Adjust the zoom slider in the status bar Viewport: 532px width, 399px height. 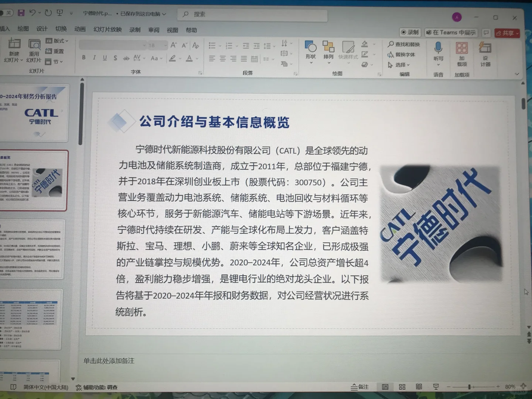pyautogui.click(x=469, y=387)
